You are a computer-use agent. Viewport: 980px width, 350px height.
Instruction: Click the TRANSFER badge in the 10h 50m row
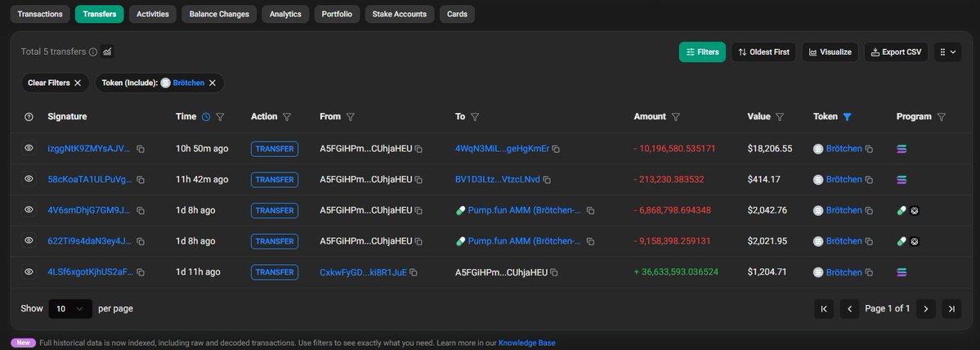tap(275, 149)
